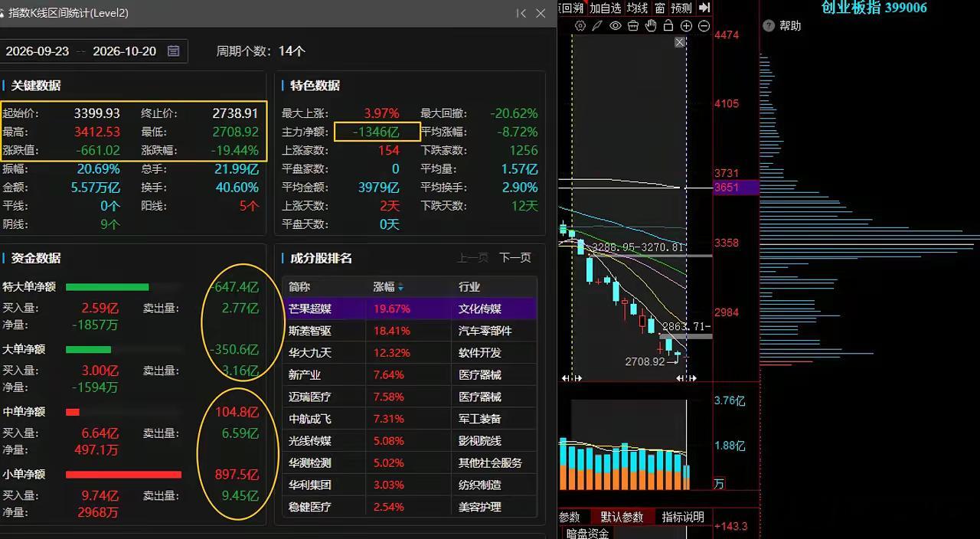Select the 芒果超媒 stock row
980x539 pixels.
410,309
